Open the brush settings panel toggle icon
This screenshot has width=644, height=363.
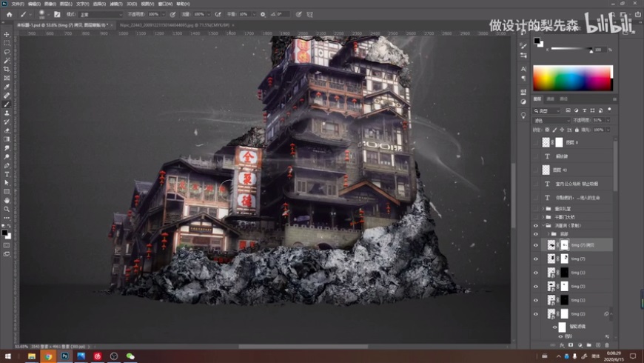(x=57, y=14)
